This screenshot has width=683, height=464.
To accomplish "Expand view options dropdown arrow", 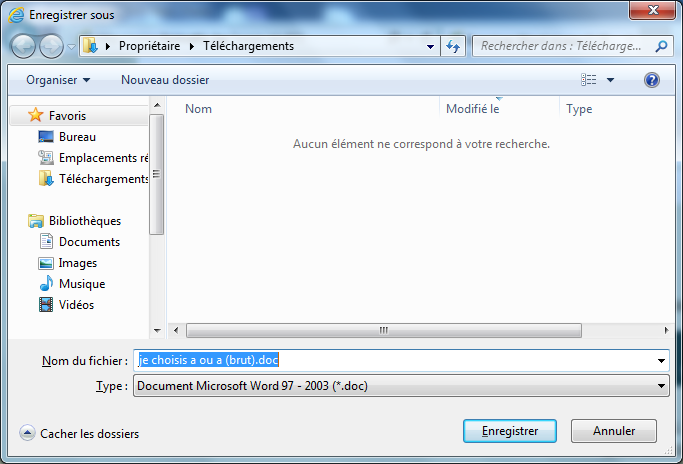I will 610,80.
